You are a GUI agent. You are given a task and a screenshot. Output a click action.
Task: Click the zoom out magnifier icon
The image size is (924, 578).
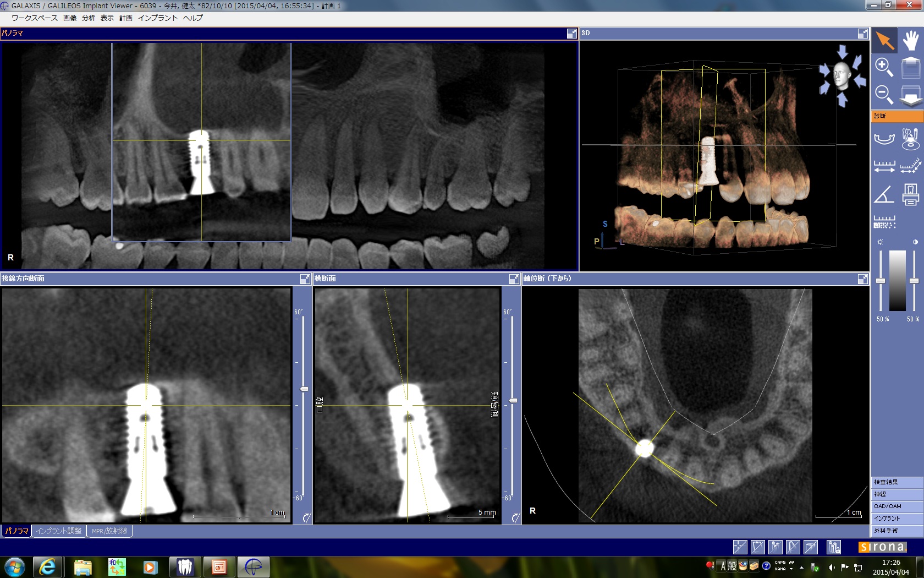884,95
